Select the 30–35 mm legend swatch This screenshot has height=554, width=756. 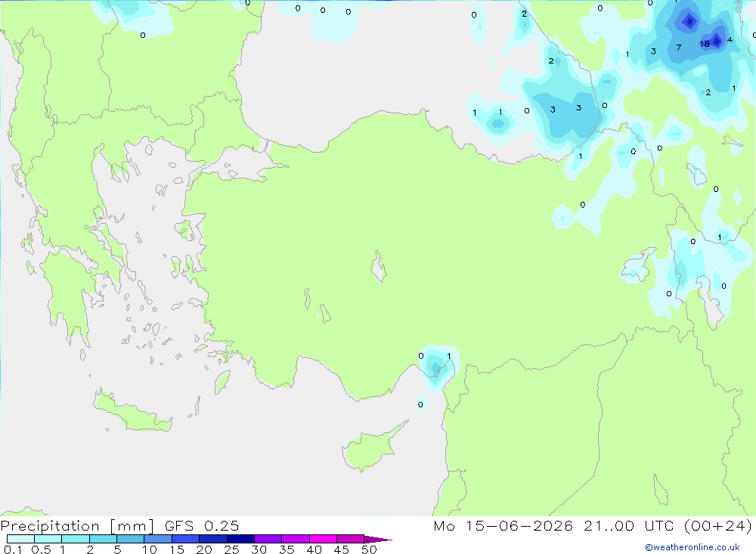268,539
